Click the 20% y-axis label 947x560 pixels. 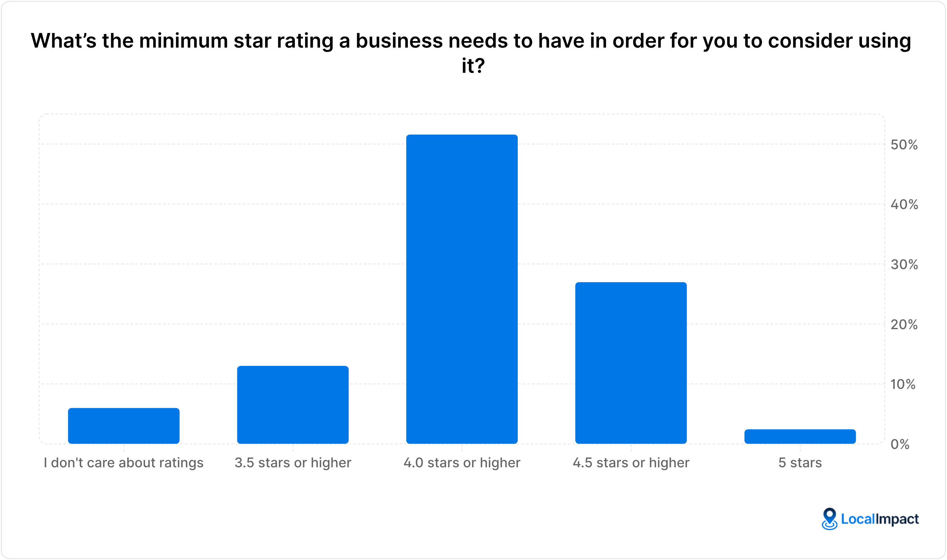point(904,324)
